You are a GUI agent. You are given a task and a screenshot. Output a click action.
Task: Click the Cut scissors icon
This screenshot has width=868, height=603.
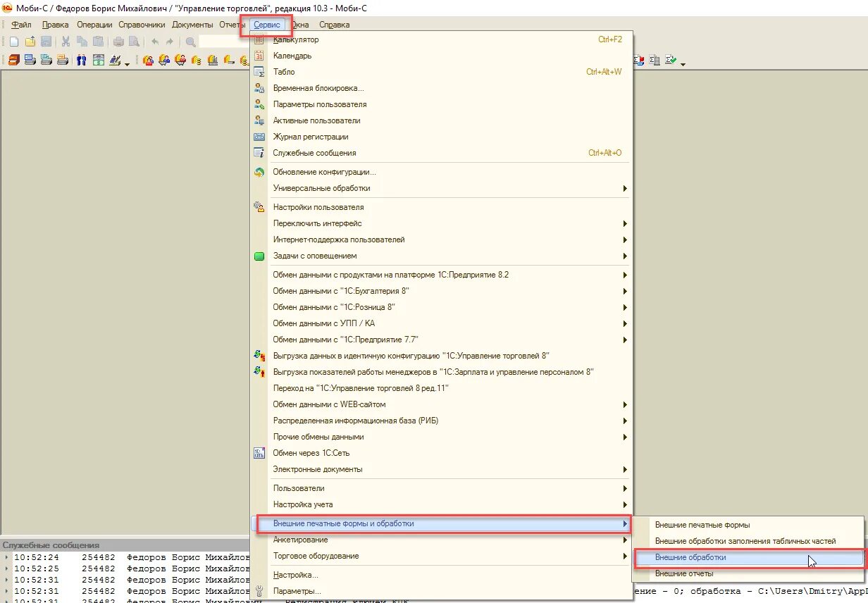(x=66, y=42)
